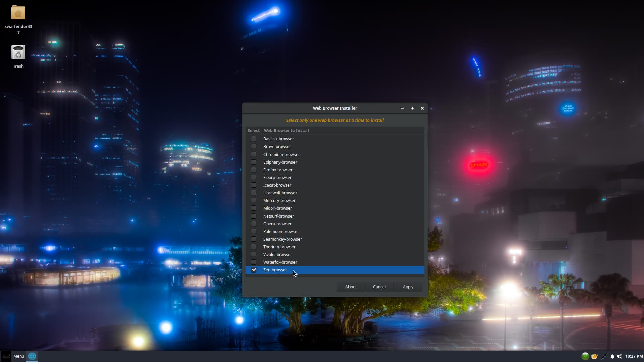Select the Firefox-browser row text

coord(278,170)
